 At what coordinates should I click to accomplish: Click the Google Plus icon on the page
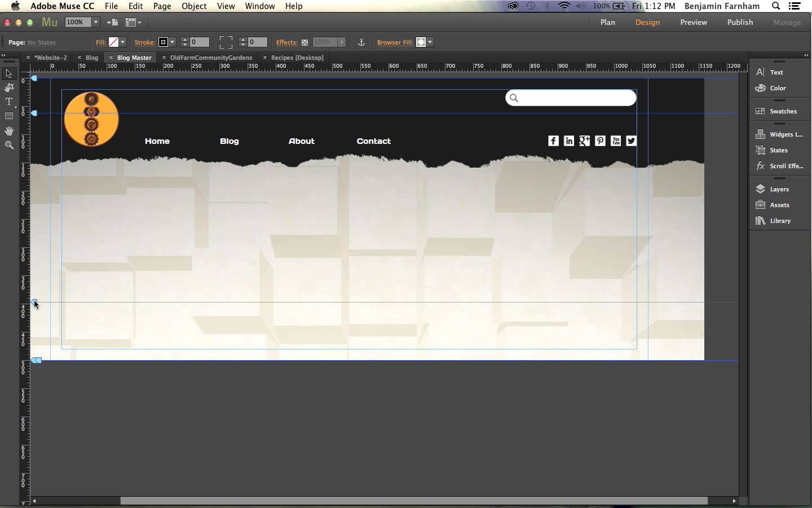[x=585, y=141]
